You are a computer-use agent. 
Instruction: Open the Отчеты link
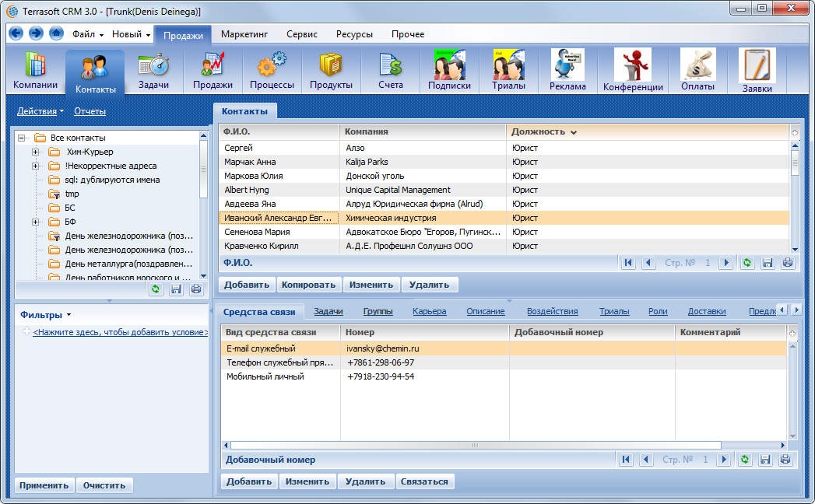(90, 111)
